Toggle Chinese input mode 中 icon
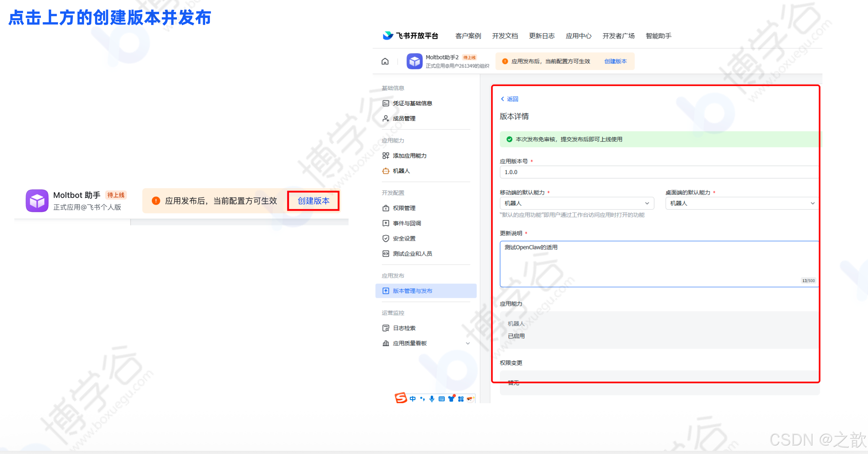 click(412, 399)
